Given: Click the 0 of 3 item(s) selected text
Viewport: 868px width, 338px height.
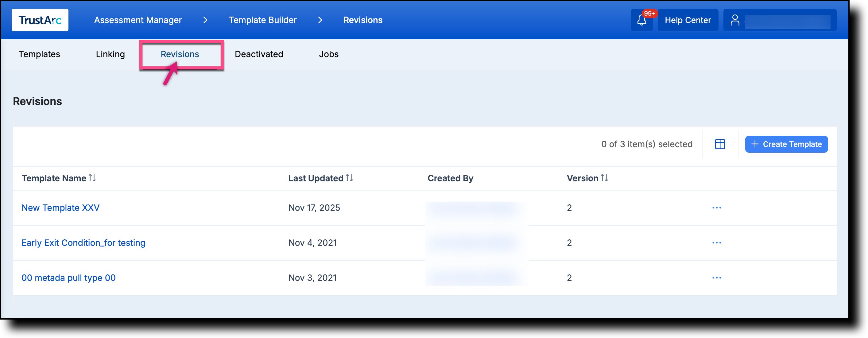Looking at the screenshot, I should [x=647, y=144].
